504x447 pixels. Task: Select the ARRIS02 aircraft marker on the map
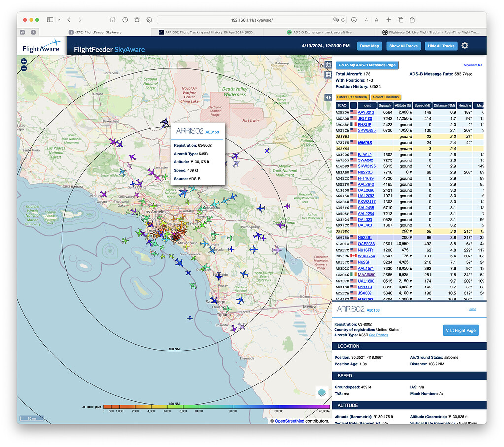(x=164, y=124)
